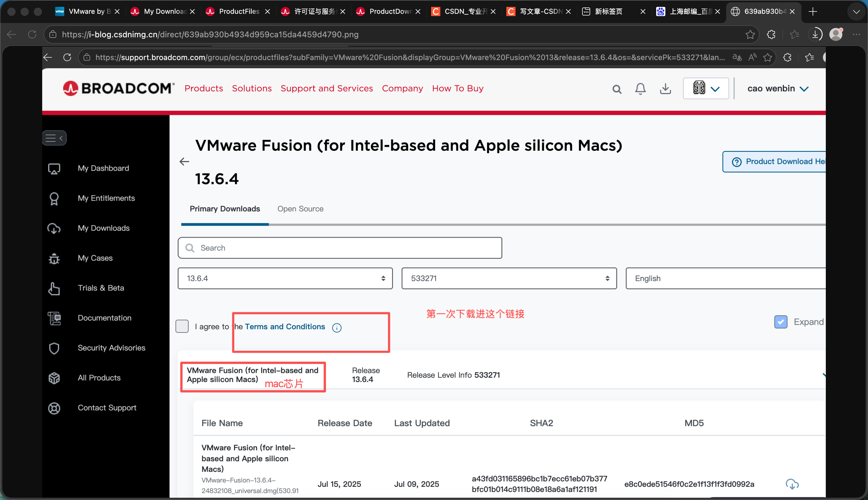Collapse the sidebar with hamburger toggle

pyautogui.click(x=54, y=138)
